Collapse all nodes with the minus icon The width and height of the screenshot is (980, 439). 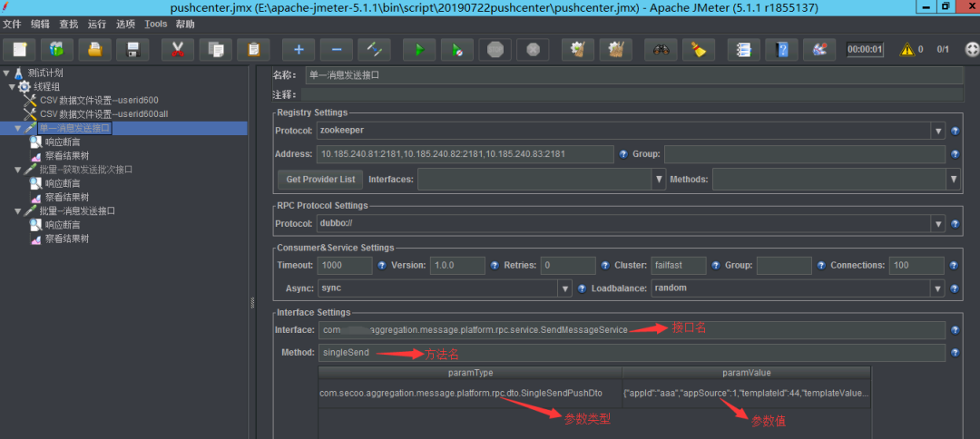(337, 49)
